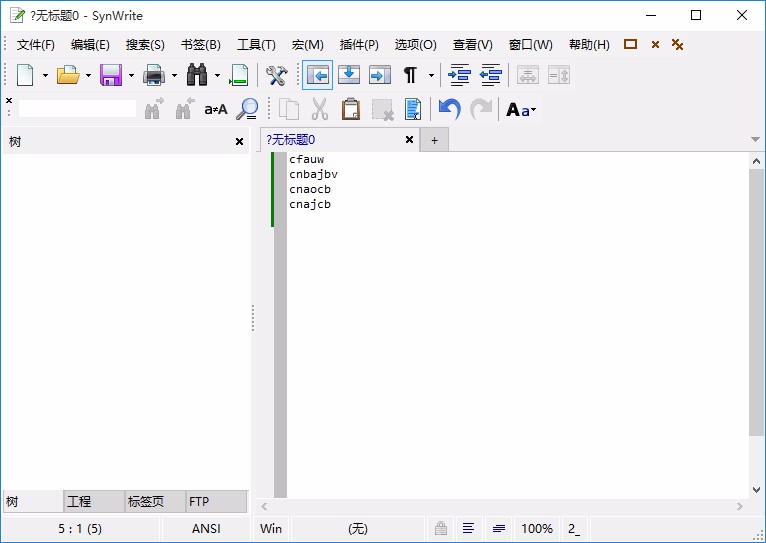Open the 选项(O) menu
This screenshot has height=543, width=766.
click(416, 45)
